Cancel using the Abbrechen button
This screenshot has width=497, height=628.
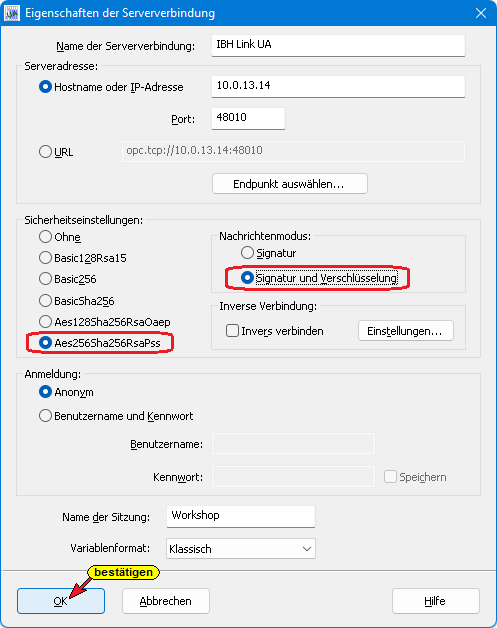(x=166, y=601)
